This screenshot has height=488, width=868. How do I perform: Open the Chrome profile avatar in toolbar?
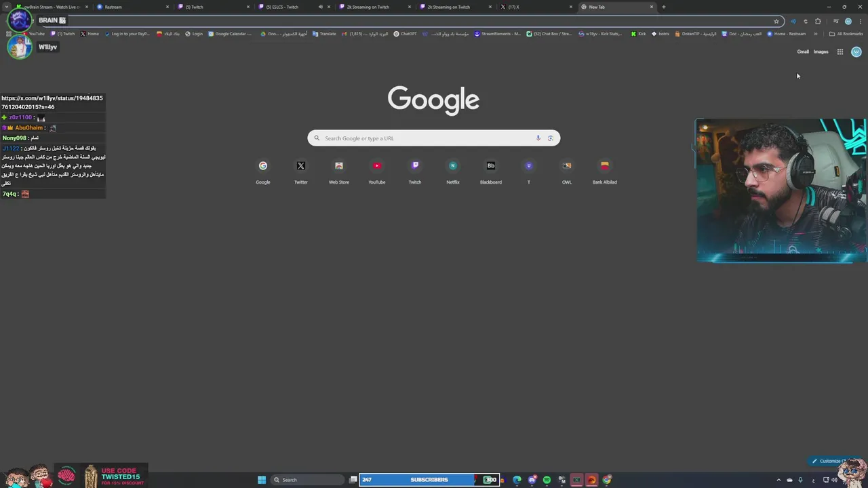[x=848, y=21]
